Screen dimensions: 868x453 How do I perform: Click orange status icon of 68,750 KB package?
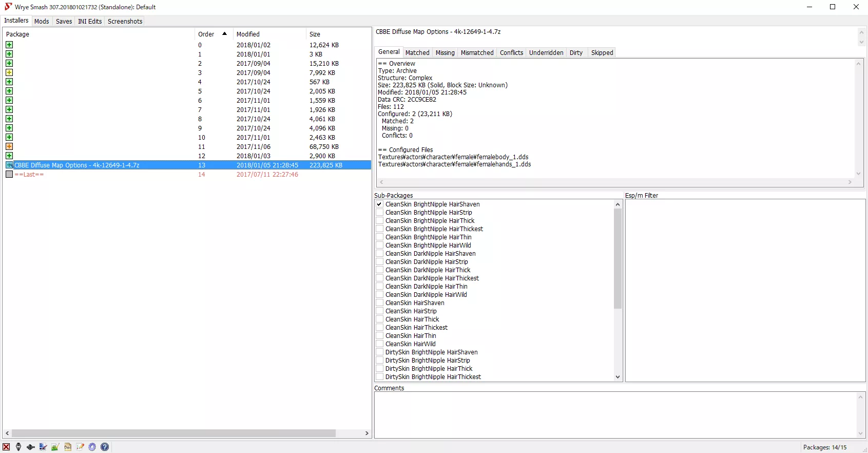[9, 146]
